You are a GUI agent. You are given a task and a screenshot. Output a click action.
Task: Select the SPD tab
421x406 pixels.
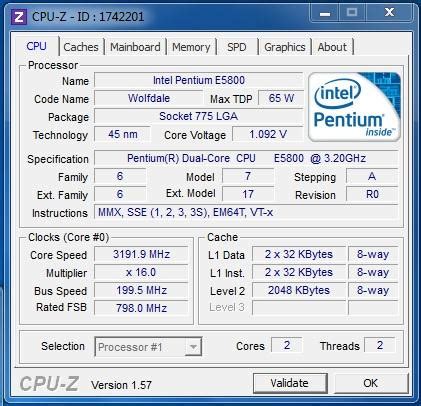(x=237, y=47)
